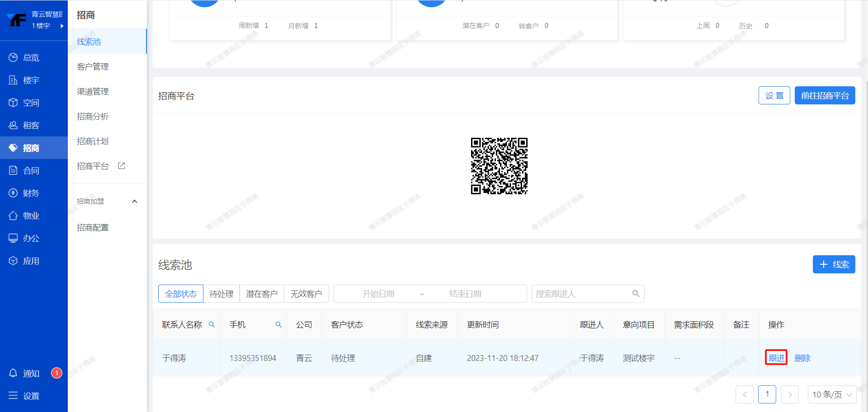
Task: Click the 通知 notification bell icon
Action: (x=13, y=373)
